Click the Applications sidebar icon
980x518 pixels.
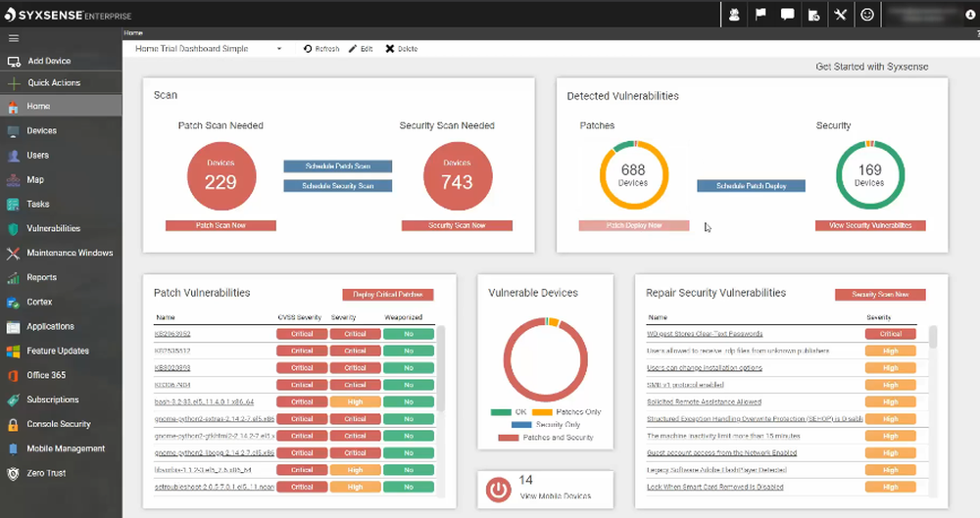click(13, 327)
